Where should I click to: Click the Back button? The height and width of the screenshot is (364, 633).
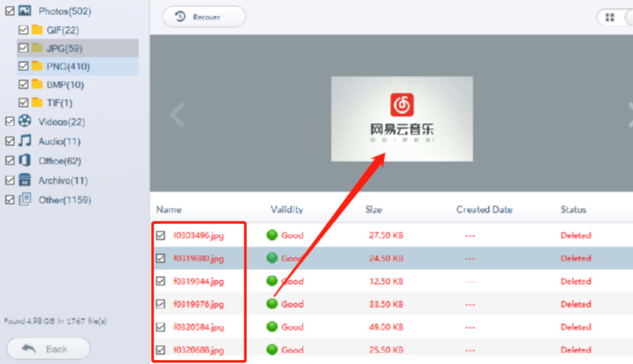click(x=48, y=349)
